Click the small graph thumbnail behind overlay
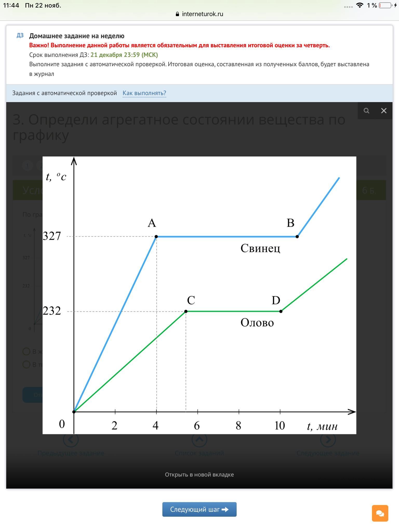The image size is (399, 532). [32, 279]
